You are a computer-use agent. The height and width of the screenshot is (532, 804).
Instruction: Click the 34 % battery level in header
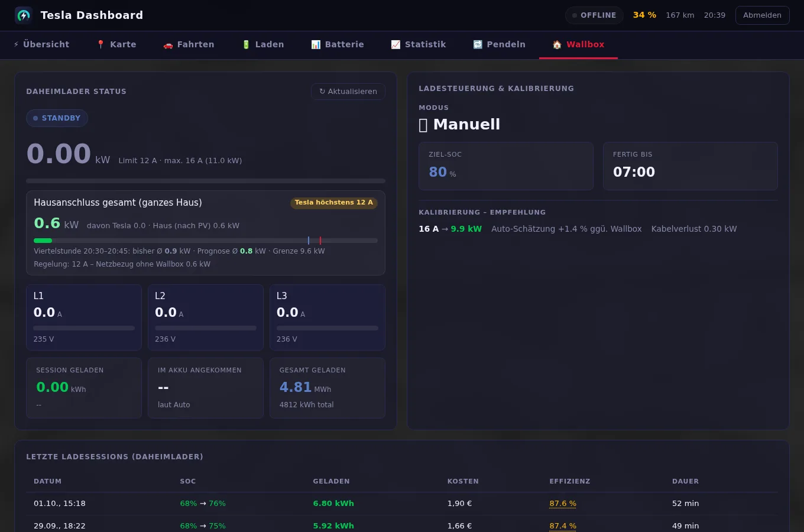pyautogui.click(x=645, y=15)
